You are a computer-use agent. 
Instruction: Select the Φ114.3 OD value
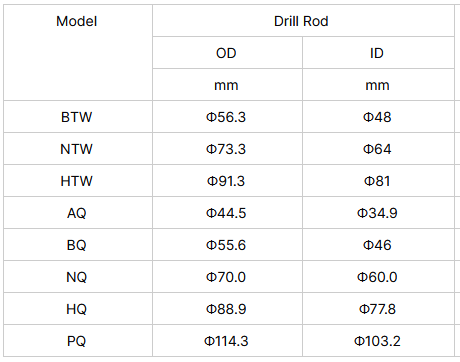226,341
